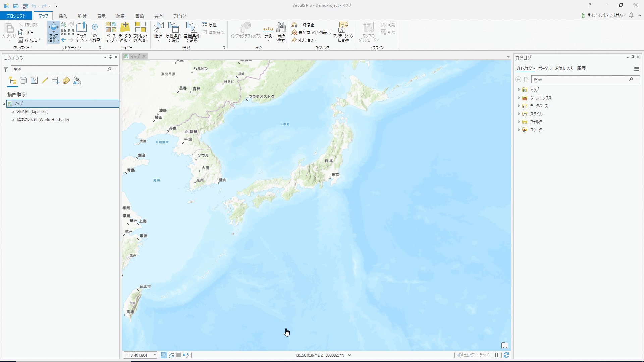Switch to List By Data Source view
The height and width of the screenshot is (362, 644).
23,80
